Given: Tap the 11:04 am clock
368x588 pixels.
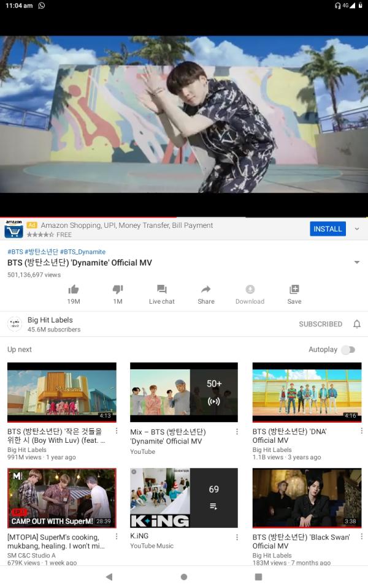Looking at the screenshot, I should click(x=19, y=6).
